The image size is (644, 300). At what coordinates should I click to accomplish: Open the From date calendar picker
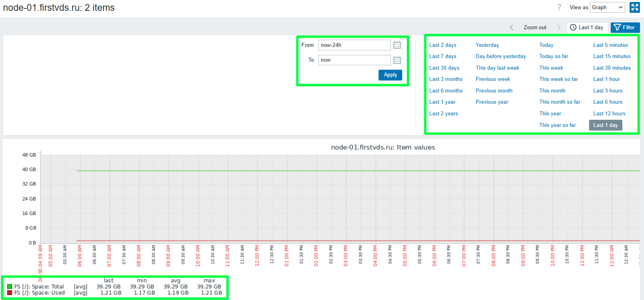coord(397,45)
